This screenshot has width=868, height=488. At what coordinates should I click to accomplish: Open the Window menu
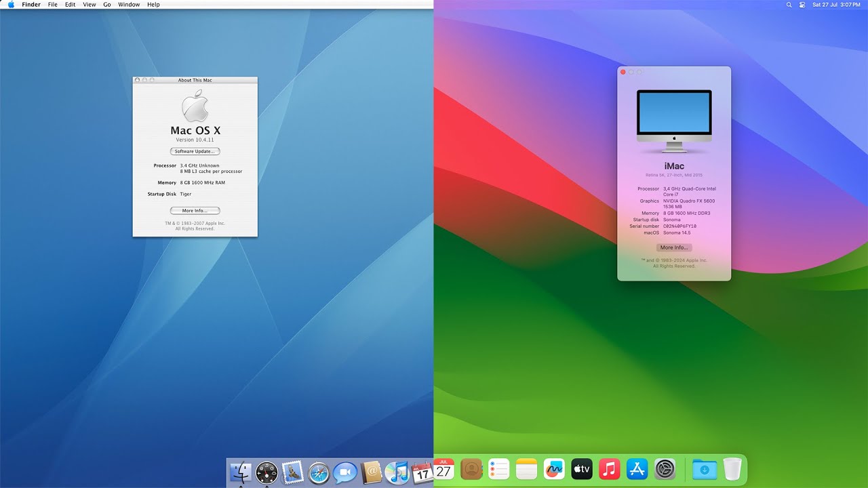coord(129,4)
